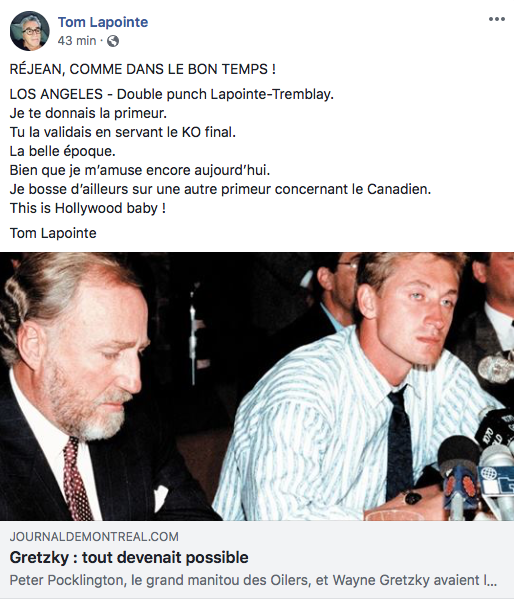
Task: Open the three-dot post options menu
Action: tap(496, 19)
